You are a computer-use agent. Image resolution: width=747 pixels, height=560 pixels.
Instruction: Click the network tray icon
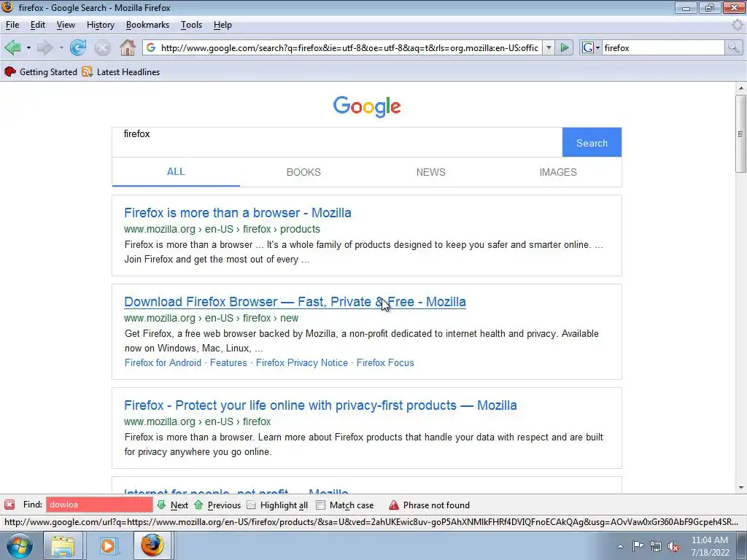tap(656, 546)
